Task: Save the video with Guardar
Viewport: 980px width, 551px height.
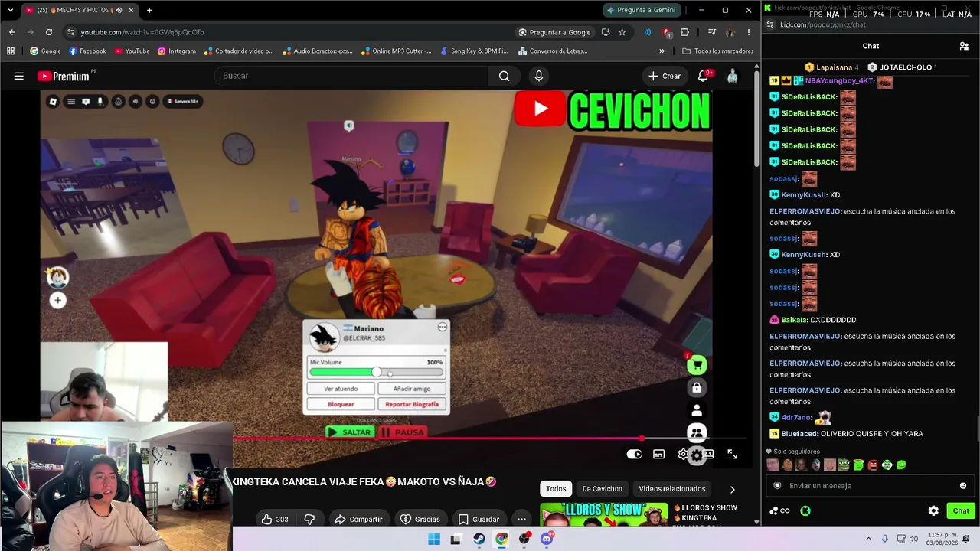Action: tap(479, 519)
